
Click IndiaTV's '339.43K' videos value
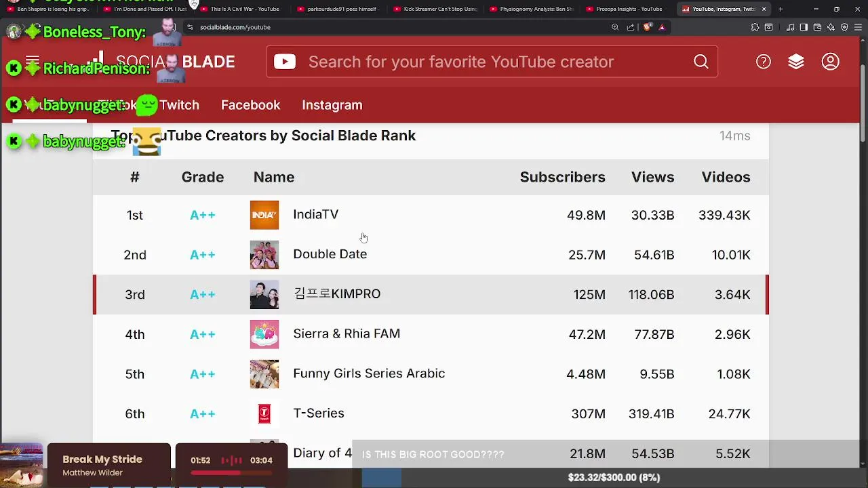click(x=724, y=215)
